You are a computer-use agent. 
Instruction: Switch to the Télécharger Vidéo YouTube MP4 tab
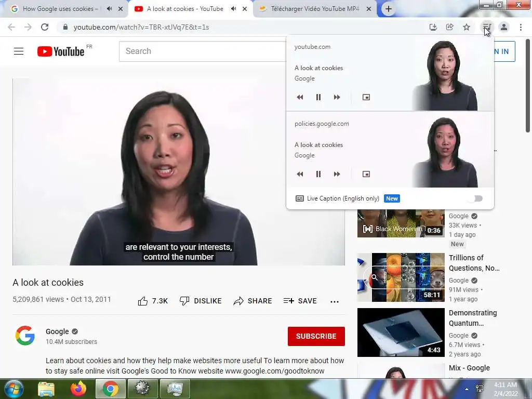pos(315,9)
